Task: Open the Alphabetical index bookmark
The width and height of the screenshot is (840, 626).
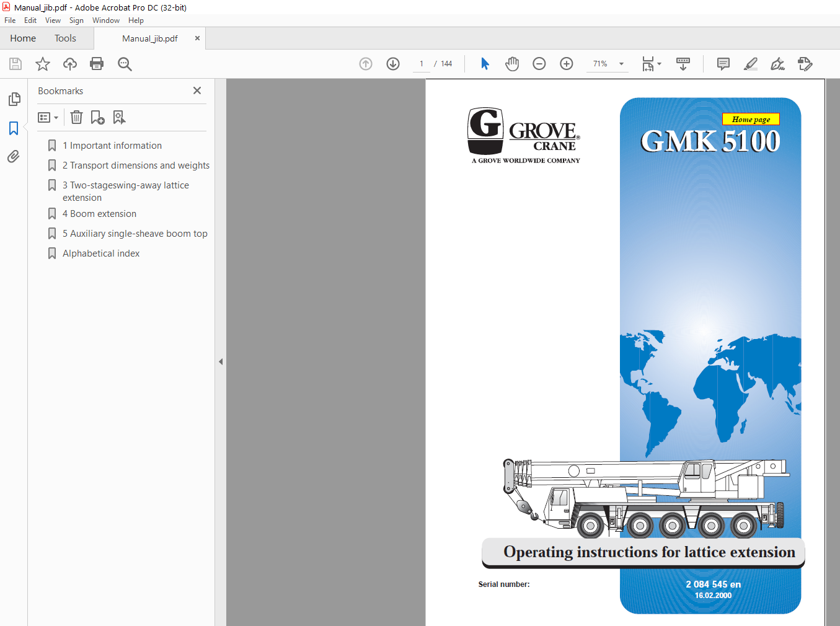Action: click(101, 253)
